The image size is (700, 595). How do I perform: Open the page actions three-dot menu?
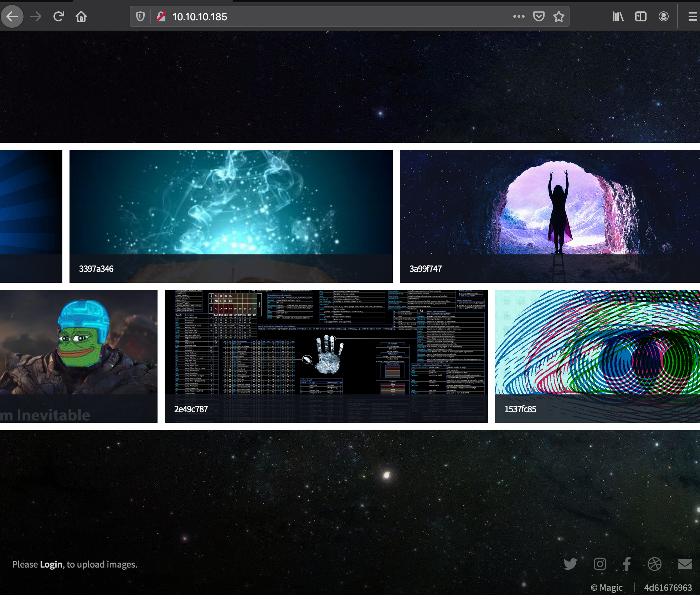pyautogui.click(x=519, y=16)
